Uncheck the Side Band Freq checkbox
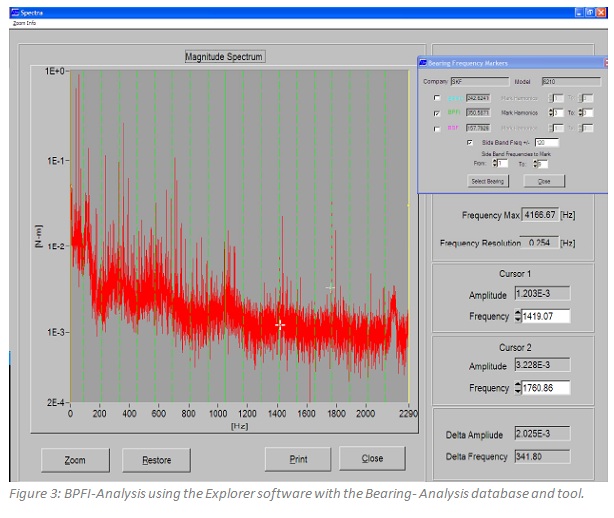 point(469,143)
